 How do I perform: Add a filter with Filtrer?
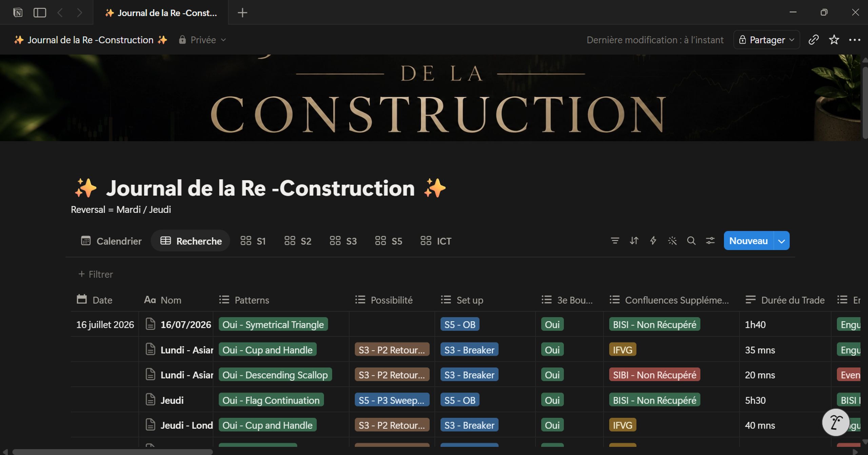click(96, 274)
